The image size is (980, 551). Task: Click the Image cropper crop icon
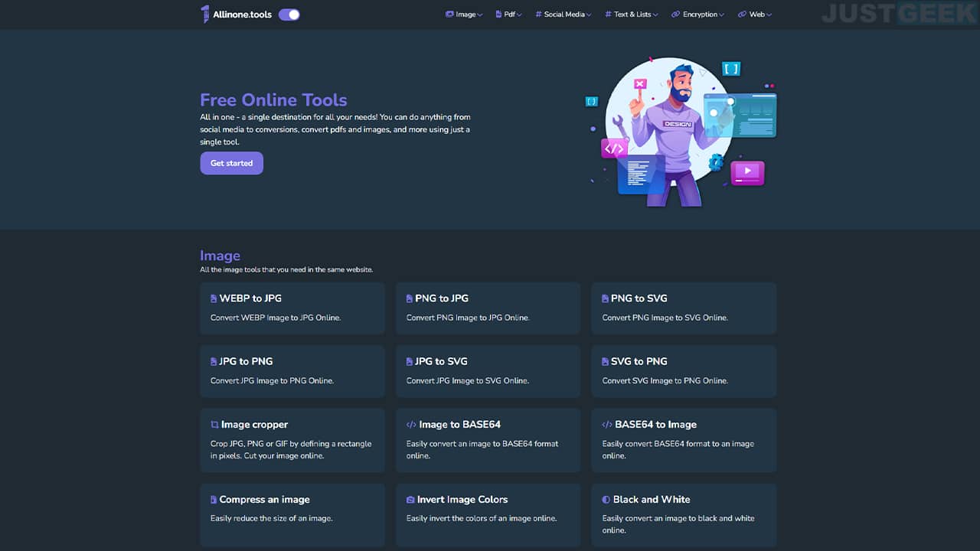[214, 425]
